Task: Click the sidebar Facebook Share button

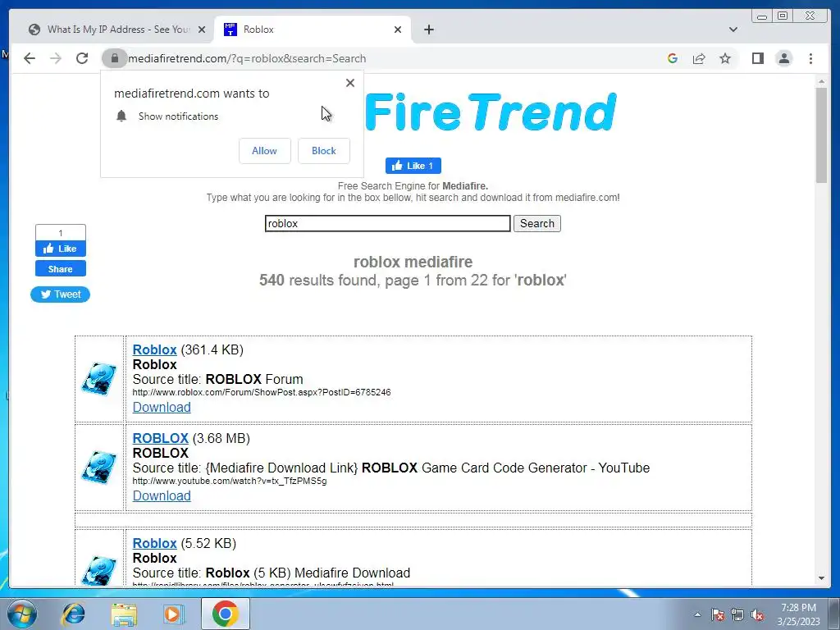Action: click(61, 269)
